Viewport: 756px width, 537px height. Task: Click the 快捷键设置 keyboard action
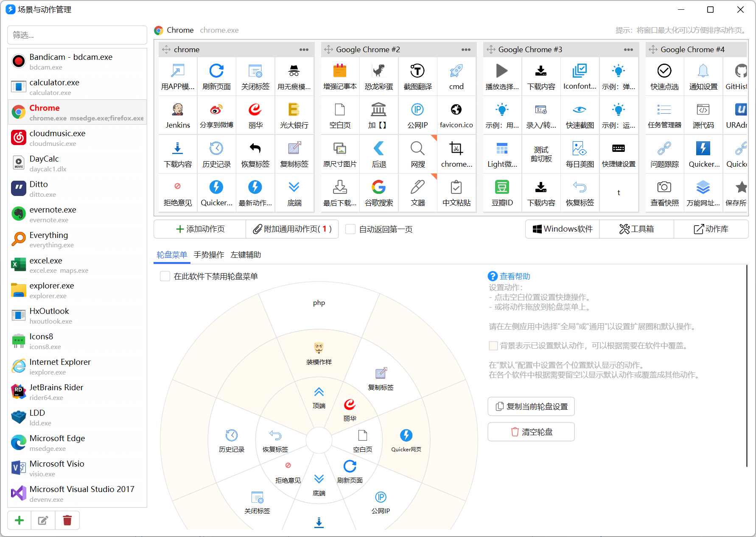click(x=619, y=154)
